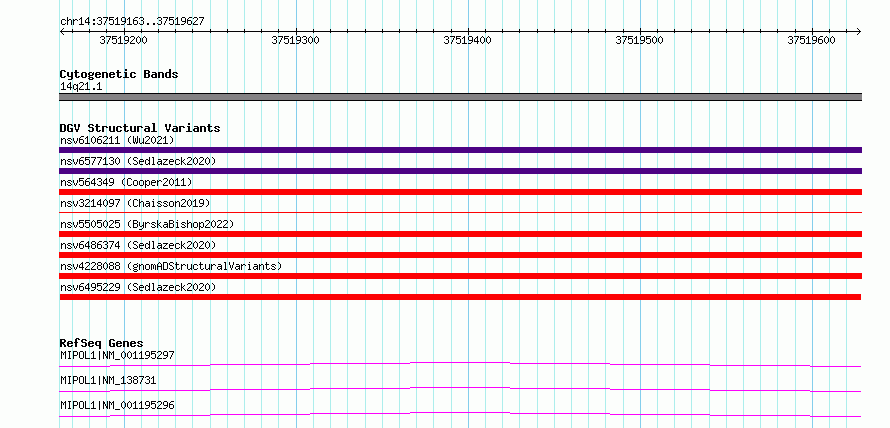Click the magenta line for MIPOL1|NM_001195296
The image size is (890, 428).
[x=460, y=414]
